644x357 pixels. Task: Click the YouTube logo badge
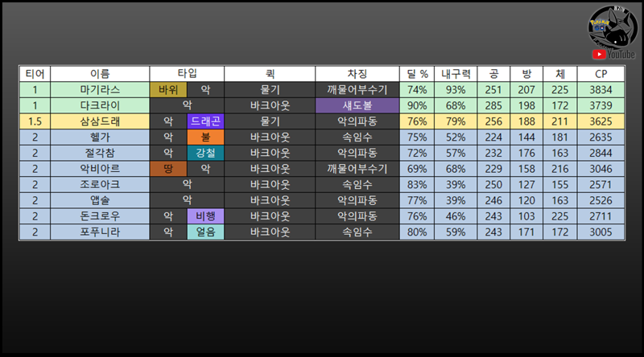(613, 54)
